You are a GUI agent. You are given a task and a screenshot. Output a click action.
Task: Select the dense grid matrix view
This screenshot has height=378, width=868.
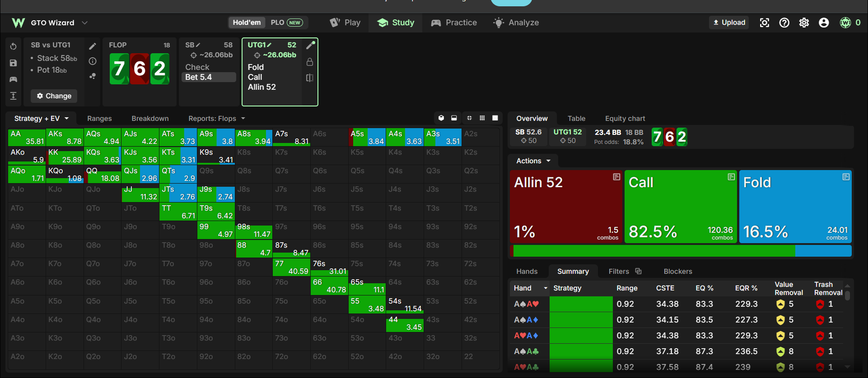click(x=482, y=118)
